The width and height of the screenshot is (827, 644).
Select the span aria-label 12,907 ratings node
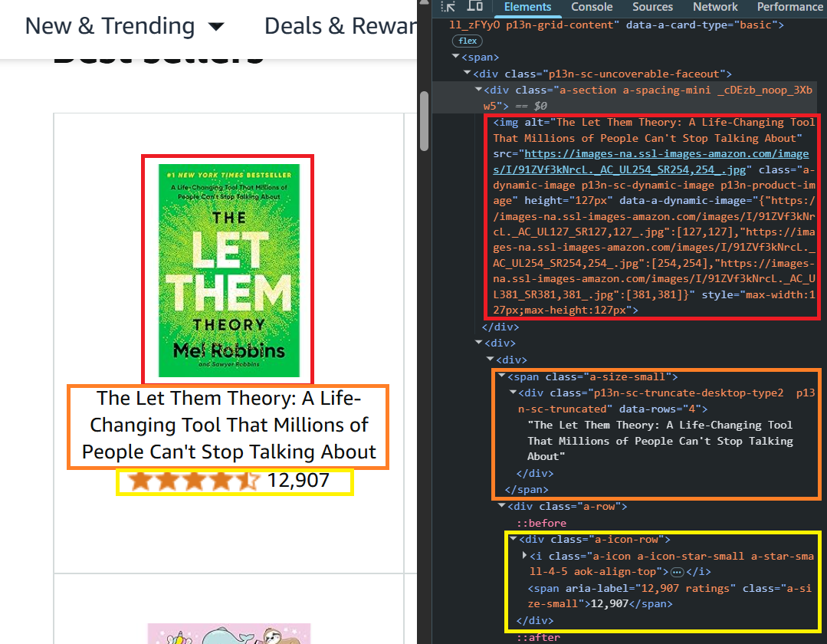[669, 596]
